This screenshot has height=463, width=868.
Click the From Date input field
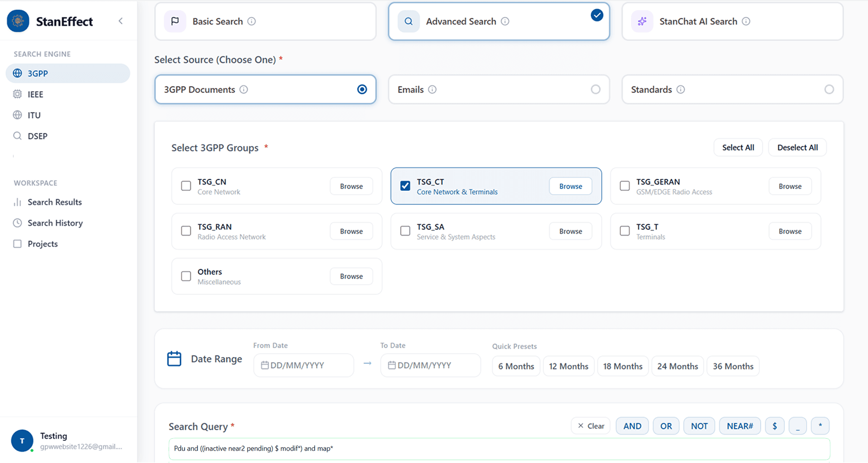[304, 366]
